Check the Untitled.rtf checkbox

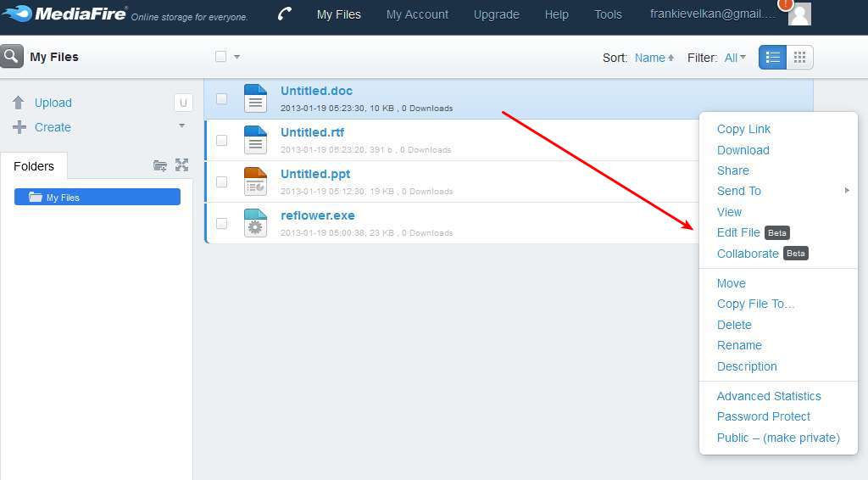(x=221, y=141)
